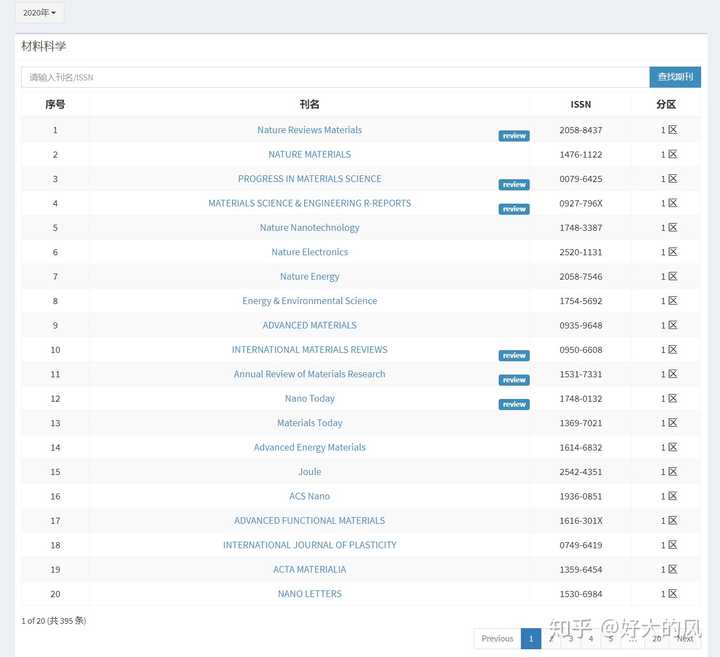The width and height of the screenshot is (720, 657).
Task: Click the Previous pagination button
Action: coord(497,638)
